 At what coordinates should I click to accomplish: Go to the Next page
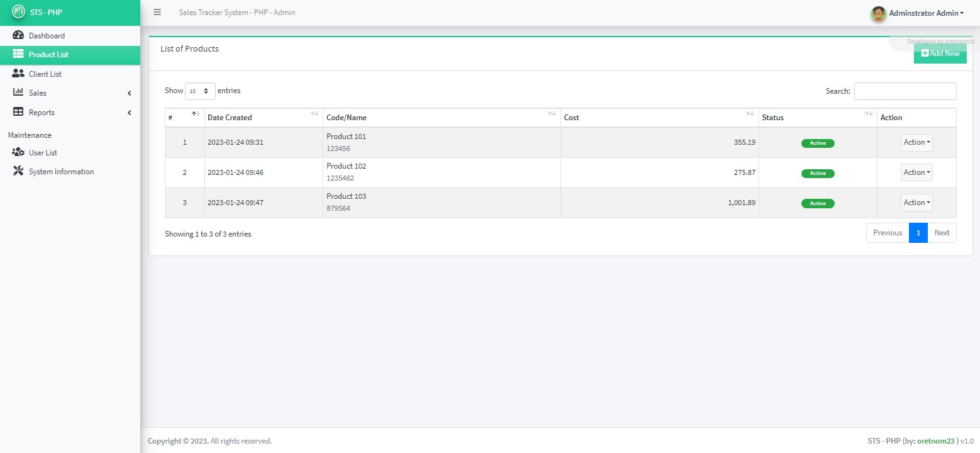tap(942, 233)
